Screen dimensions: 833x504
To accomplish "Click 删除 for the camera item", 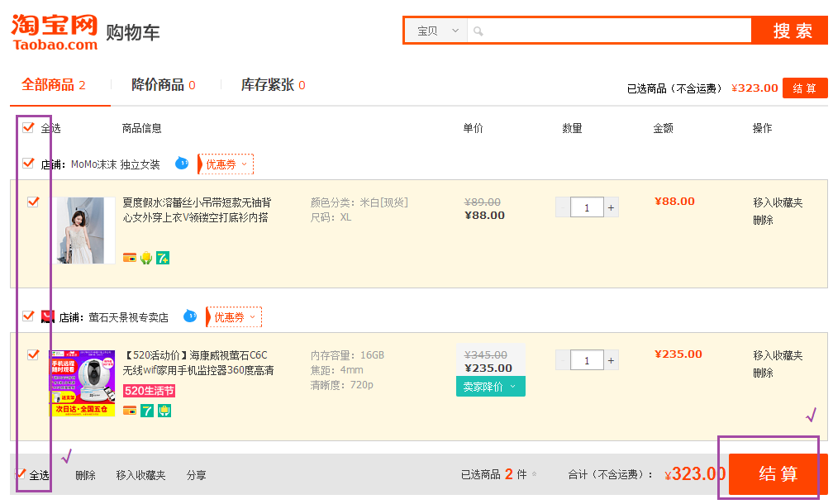I will click(x=763, y=373).
